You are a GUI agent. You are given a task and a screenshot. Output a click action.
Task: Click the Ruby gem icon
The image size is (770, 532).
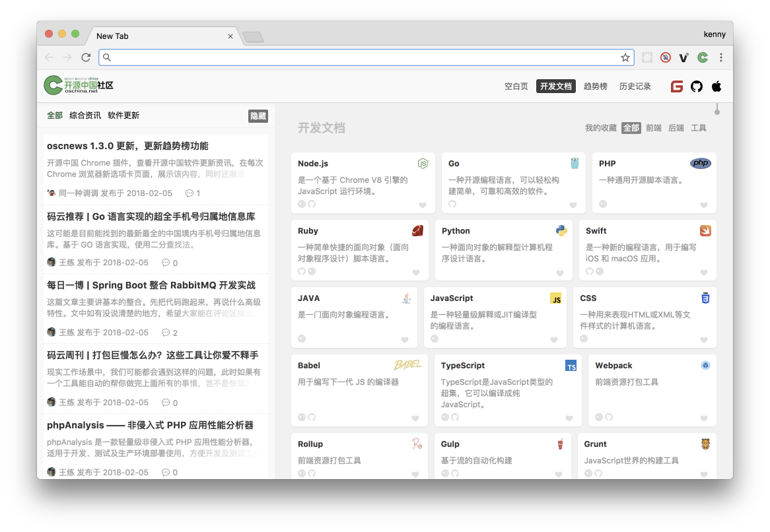click(418, 230)
